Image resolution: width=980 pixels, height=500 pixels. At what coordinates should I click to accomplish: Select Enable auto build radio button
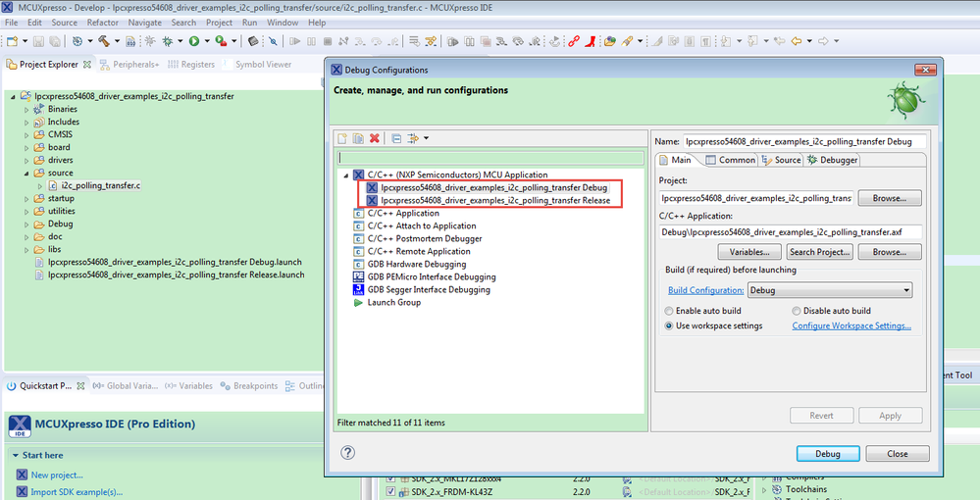(669, 311)
